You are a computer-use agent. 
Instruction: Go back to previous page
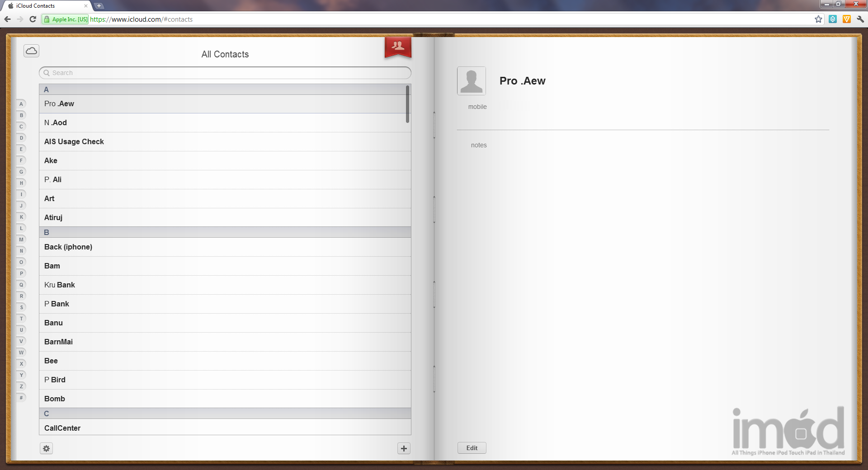point(7,19)
